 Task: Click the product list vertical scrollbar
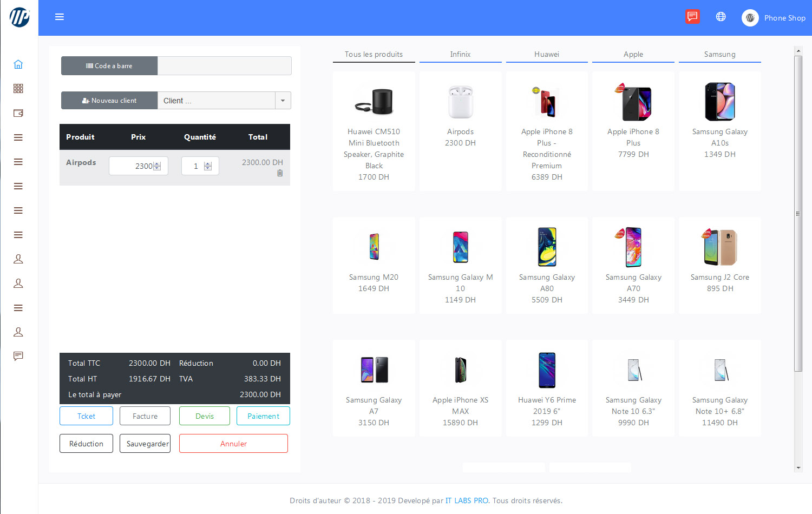click(x=798, y=214)
